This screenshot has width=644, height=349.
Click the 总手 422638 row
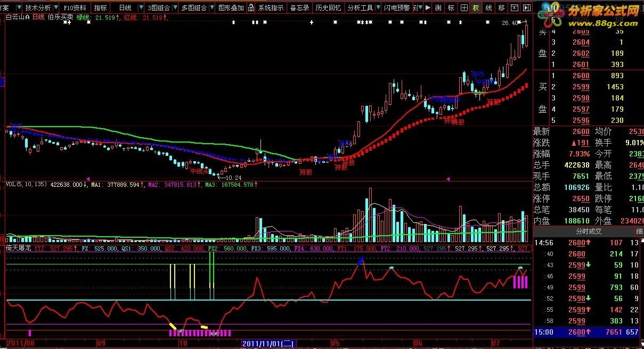point(561,165)
